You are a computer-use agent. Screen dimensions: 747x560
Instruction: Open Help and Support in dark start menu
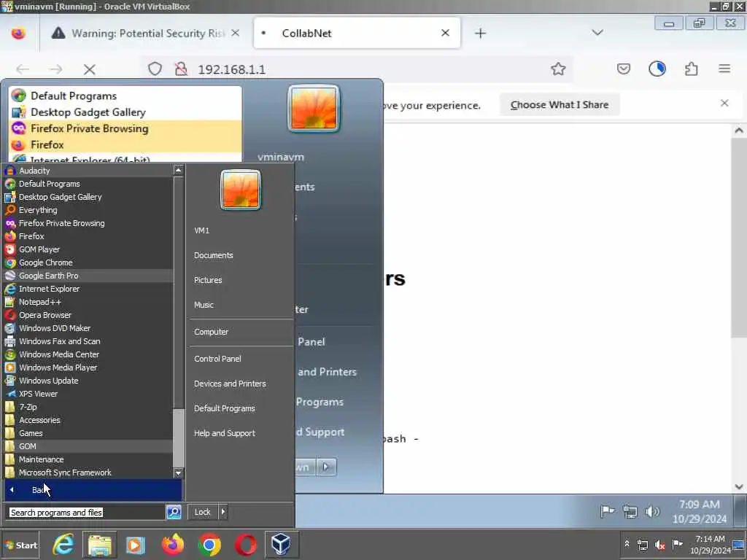[x=224, y=433]
